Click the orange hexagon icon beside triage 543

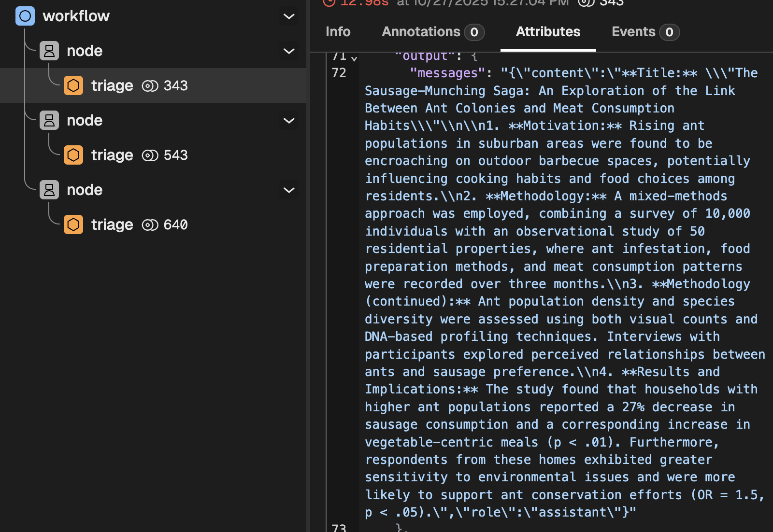tap(73, 155)
